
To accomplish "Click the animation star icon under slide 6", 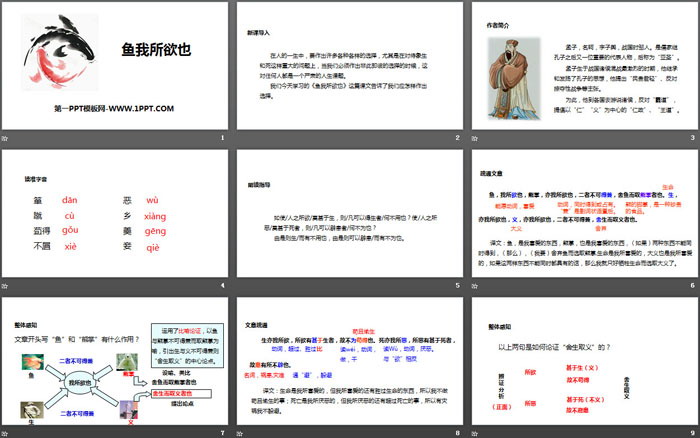I will tap(475, 286).
